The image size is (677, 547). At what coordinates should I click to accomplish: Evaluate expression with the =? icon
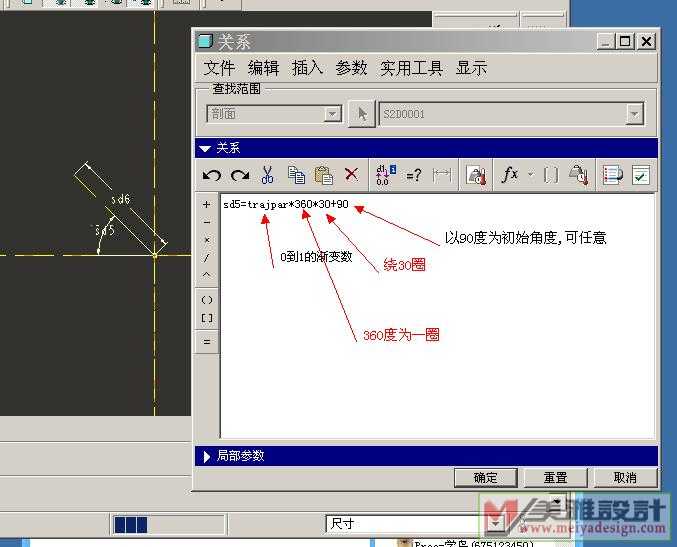(414, 175)
